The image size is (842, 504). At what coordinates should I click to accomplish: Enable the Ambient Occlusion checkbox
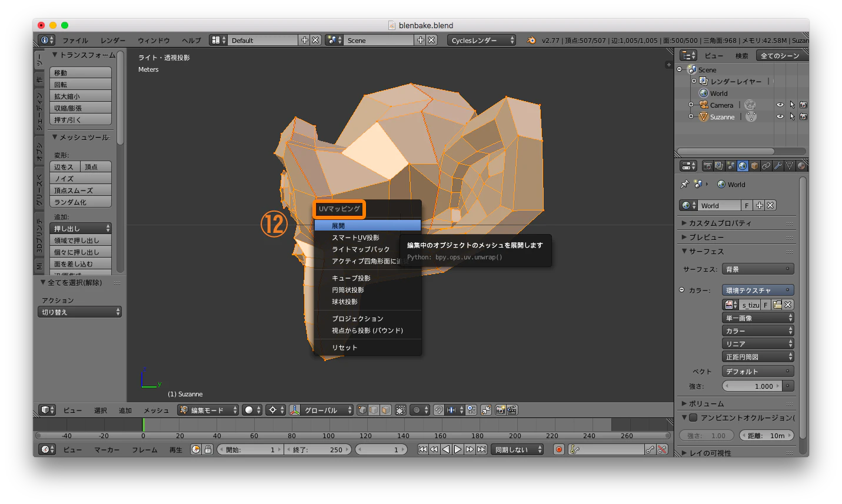pyautogui.click(x=693, y=418)
